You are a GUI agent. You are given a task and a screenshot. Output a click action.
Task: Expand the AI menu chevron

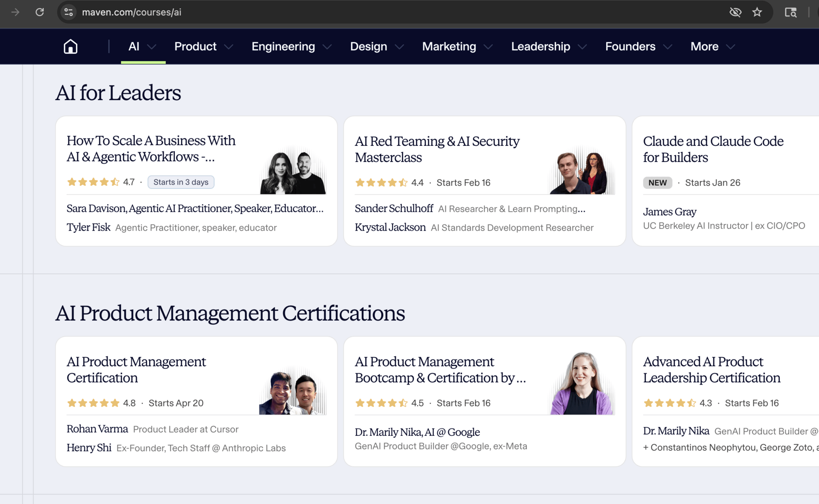[151, 47]
